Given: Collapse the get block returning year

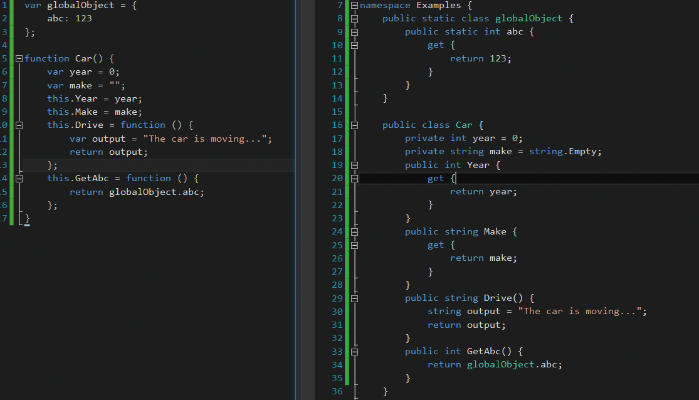Looking at the screenshot, I should click(354, 178).
